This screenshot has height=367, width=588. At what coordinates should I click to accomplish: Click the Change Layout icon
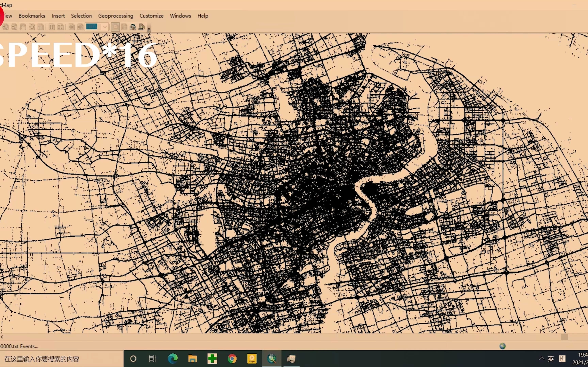coord(133,27)
